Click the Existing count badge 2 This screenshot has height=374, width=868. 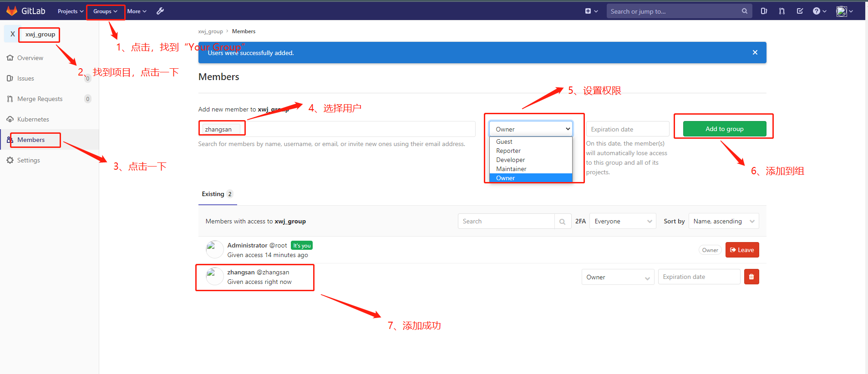(x=230, y=194)
